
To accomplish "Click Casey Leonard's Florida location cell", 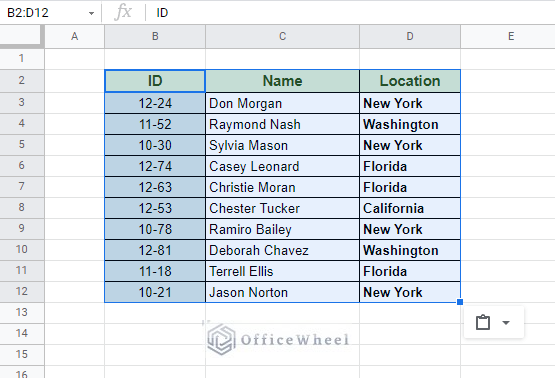I will tap(410, 166).
